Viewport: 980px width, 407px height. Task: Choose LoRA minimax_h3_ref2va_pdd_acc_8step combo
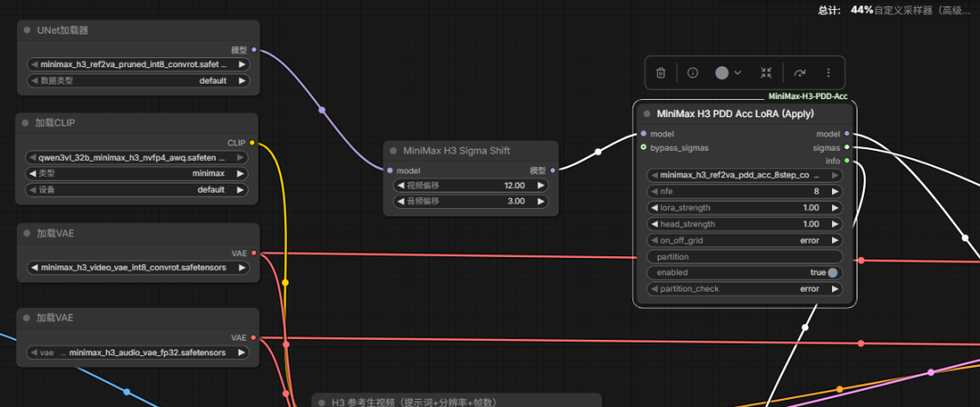[744, 175]
